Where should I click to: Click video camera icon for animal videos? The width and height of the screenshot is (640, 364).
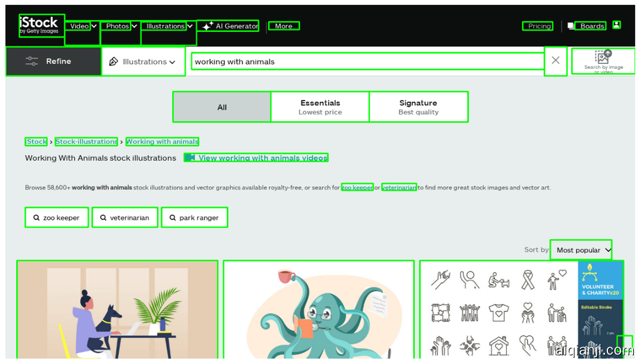[190, 158]
